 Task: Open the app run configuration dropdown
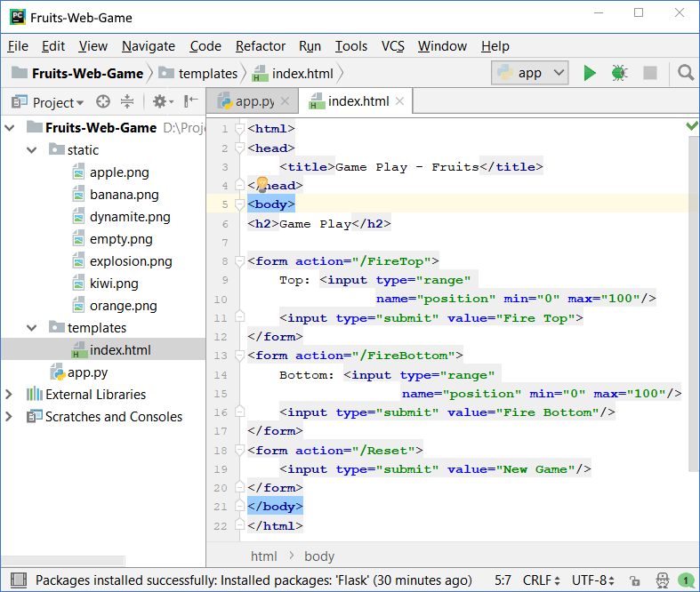530,73
